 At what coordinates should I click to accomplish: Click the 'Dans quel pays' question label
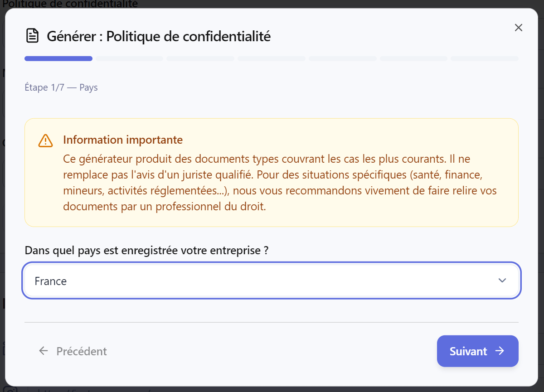146,251
